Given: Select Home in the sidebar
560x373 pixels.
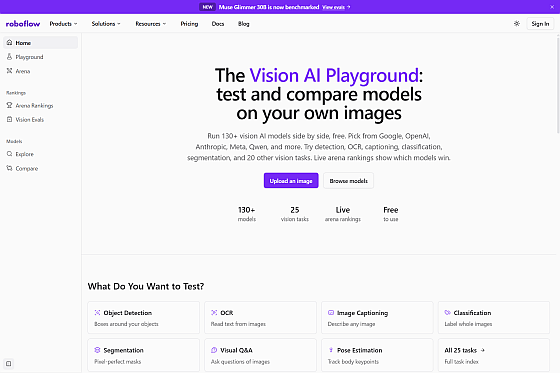Looking at the screenshot, I should (x=40, y=43).
